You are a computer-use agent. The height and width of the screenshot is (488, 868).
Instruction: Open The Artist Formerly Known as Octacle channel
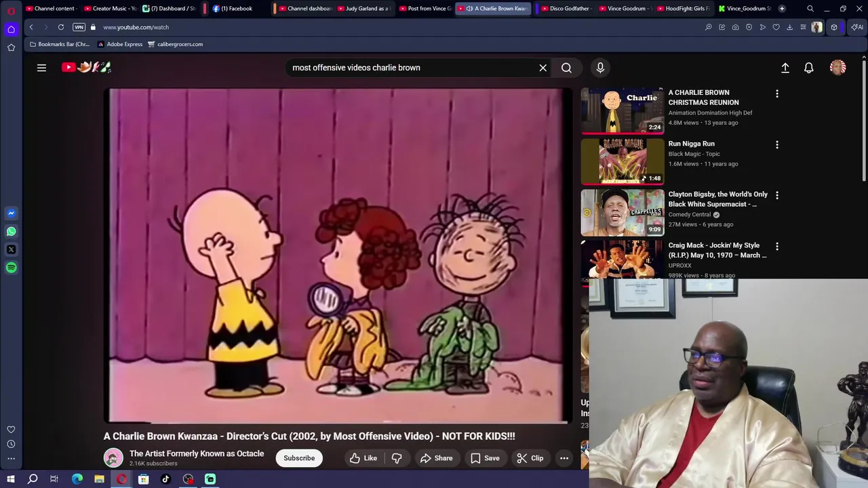coord(197,453)
